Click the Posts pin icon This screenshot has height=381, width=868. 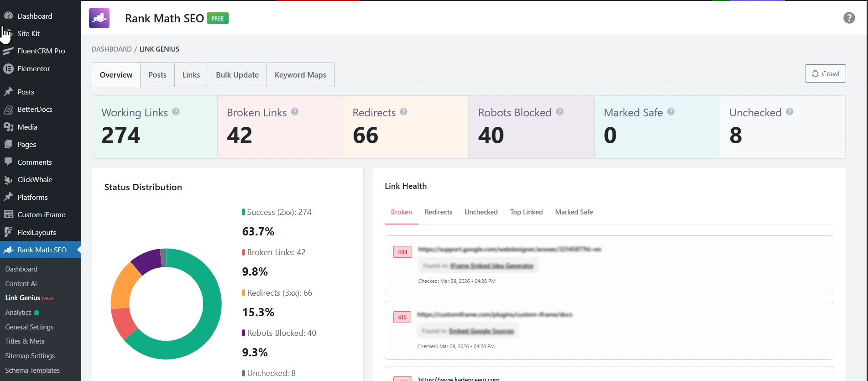pyautogui.click(x=8, y=92)
